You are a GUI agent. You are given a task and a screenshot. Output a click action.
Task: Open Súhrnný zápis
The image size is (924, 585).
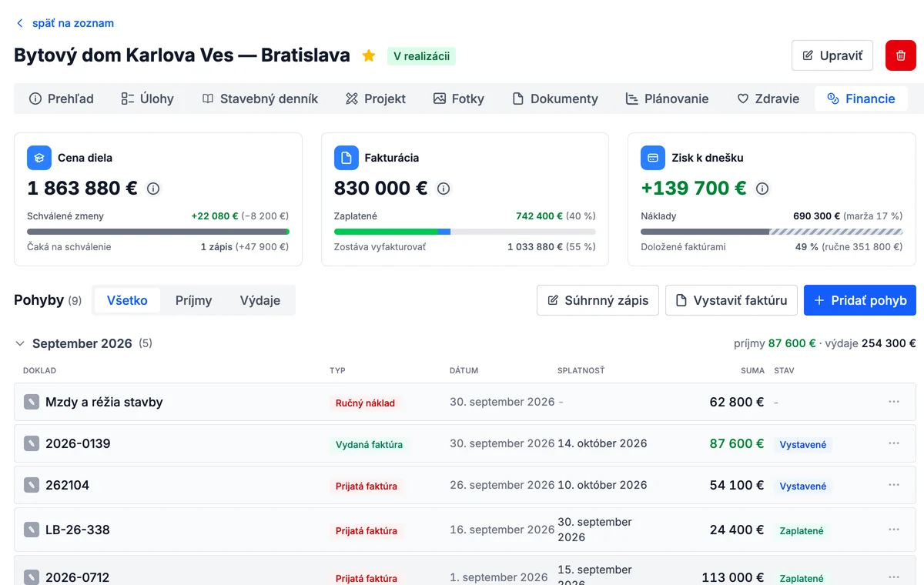pyautogui.click(x=598, y=300)
